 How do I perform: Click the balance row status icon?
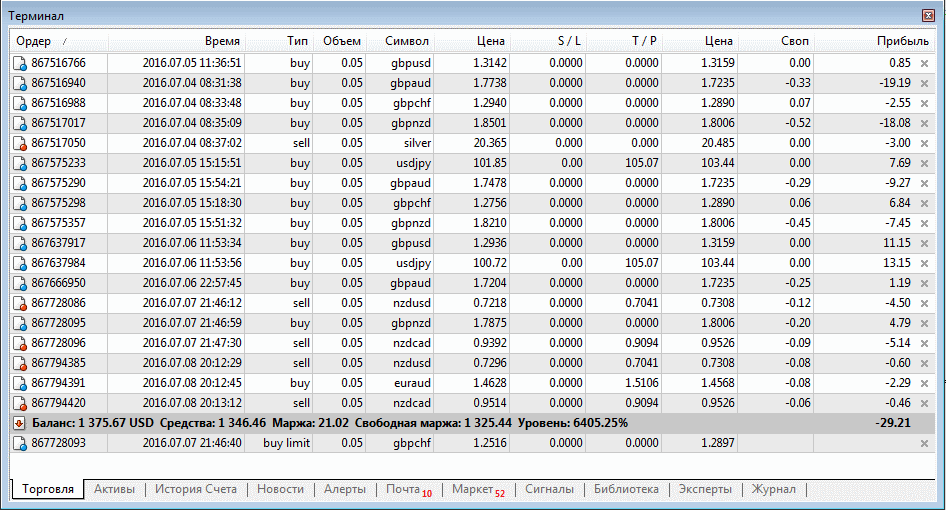coord(19,423)
